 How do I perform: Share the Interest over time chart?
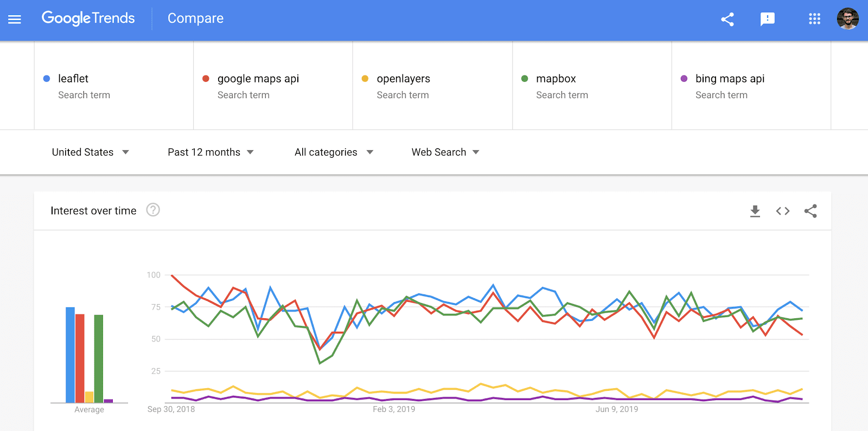[x=810, y=211]
